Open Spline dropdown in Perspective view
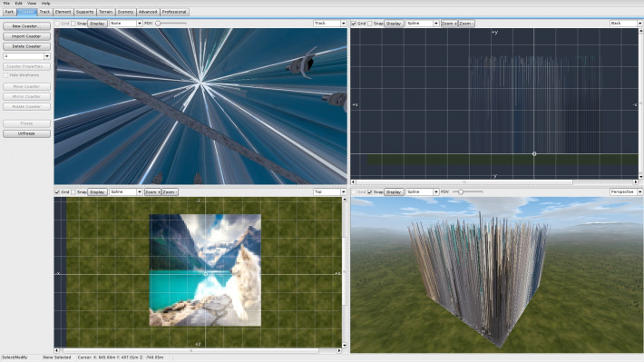This screenshot has width=644, height=362. click(422, 192)
